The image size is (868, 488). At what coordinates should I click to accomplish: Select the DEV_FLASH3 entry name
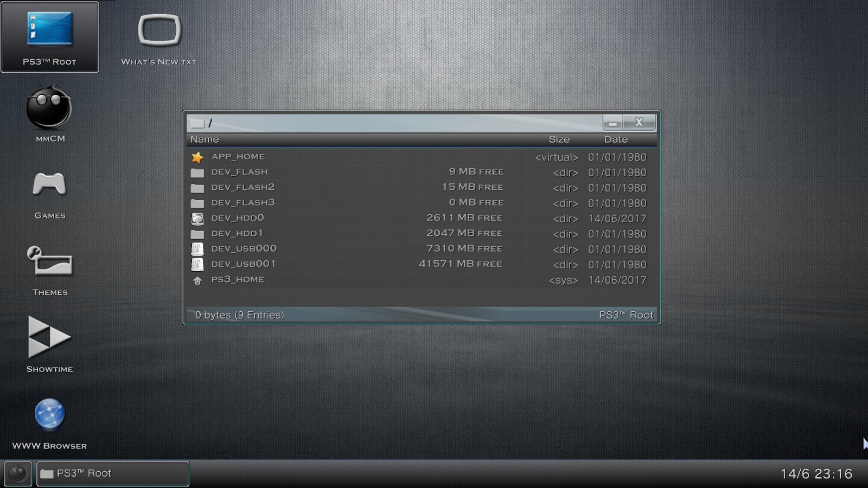tap(243, 202)
